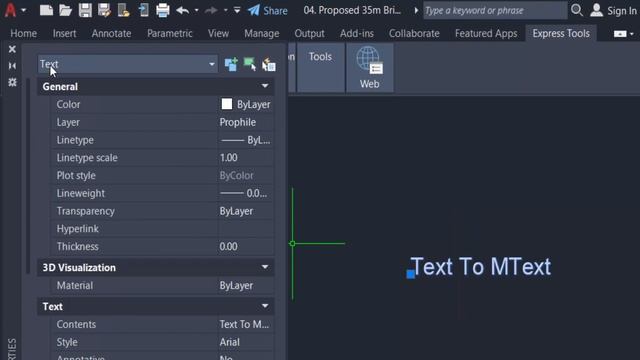The image size is (640, 360).
Task: Open Properties palette settings gear
Action: 12,82
